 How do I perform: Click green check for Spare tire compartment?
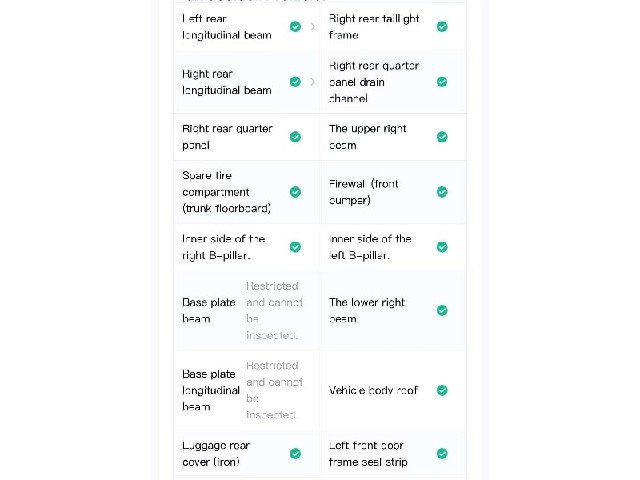[x=295, y=192]
